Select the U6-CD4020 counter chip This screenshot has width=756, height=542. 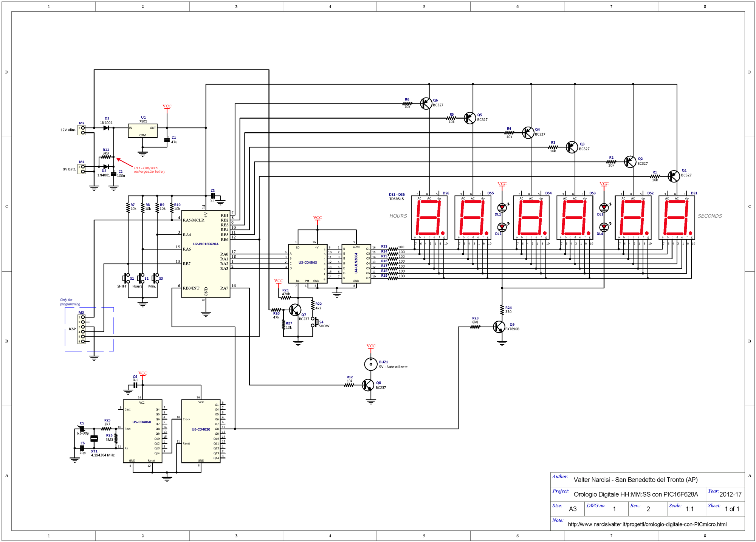point(201,431)
